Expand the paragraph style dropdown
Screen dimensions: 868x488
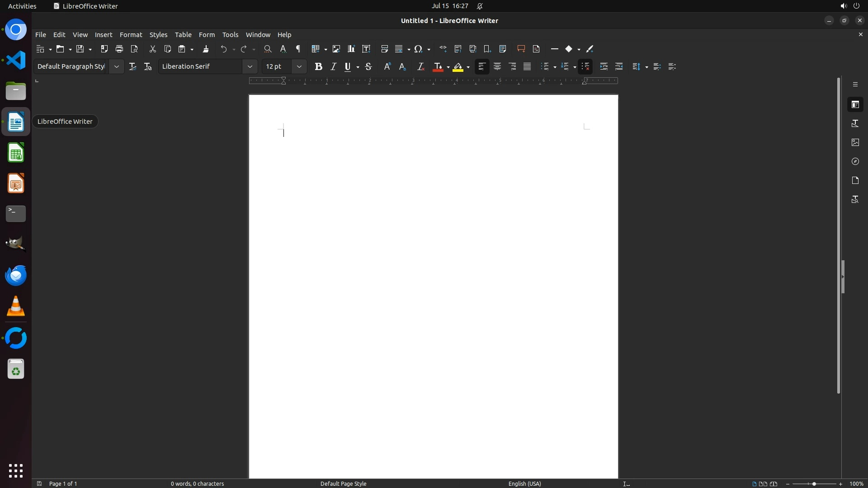click(x=116, y=66)
